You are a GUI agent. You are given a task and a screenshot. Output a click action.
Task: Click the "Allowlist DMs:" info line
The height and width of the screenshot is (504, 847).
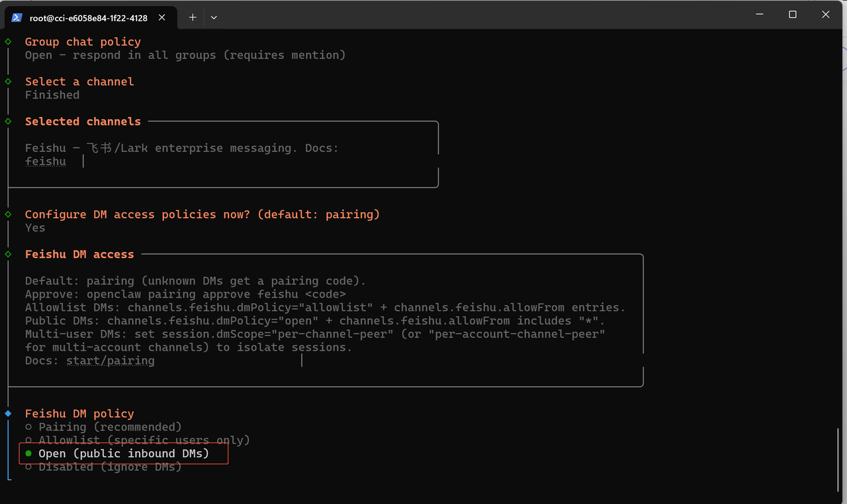click(x=325, y=308)
